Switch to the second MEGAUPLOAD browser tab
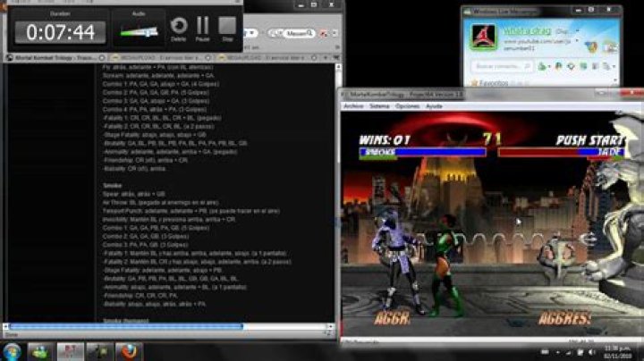This screenshot has width=644, height=361. coord(161,58)
